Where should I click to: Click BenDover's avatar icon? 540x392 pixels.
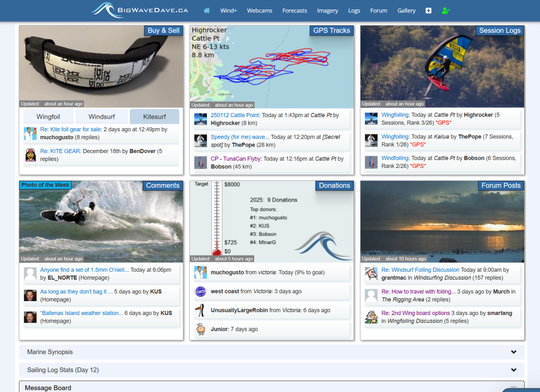[31, 155]
